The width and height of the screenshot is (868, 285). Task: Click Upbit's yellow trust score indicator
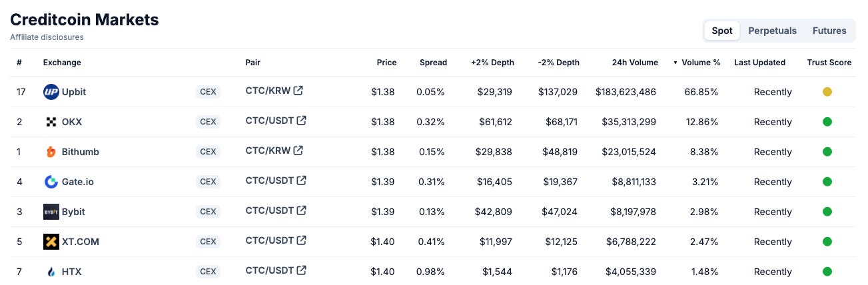[x=827, y=92]
